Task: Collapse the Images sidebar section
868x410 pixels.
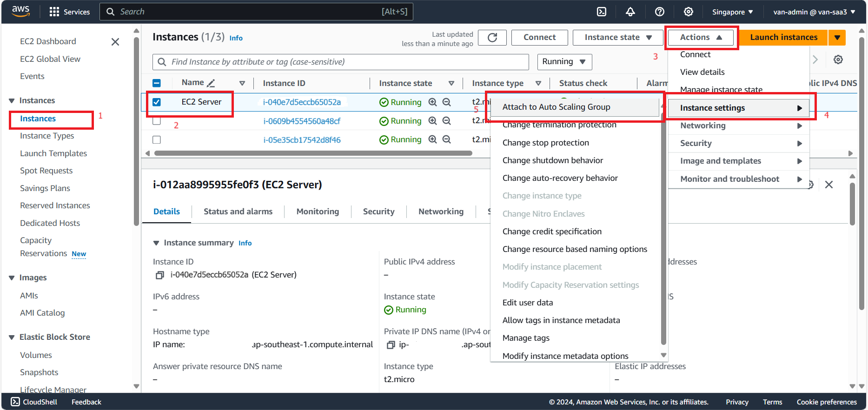Action: [x=12, y=278]
